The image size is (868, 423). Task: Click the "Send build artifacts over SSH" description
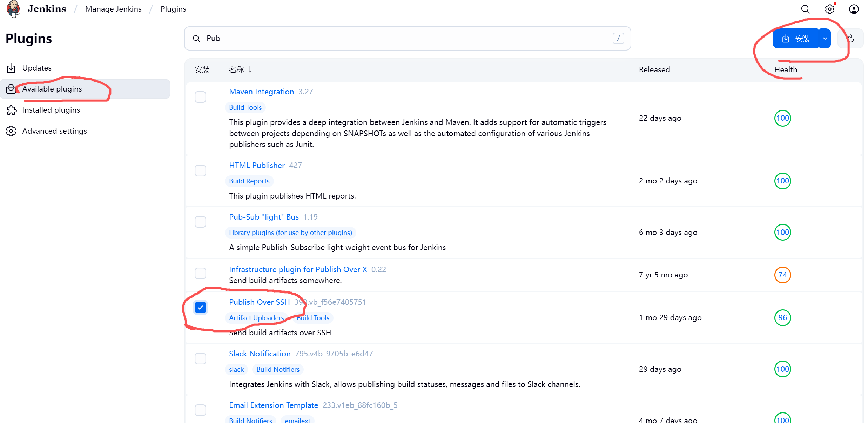click(x=280, y=333)
